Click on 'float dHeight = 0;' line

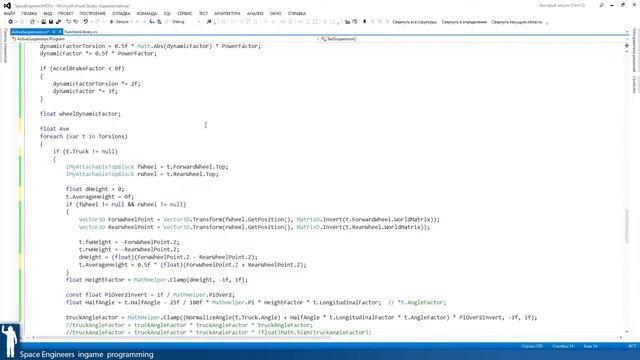click(x=95, y=189)
